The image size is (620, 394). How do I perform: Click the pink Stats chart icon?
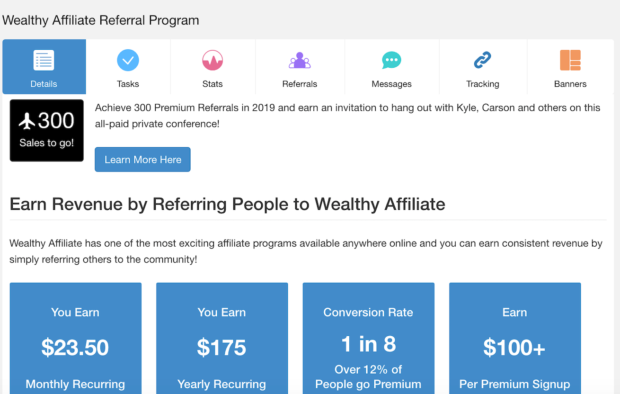coord(212,60)
